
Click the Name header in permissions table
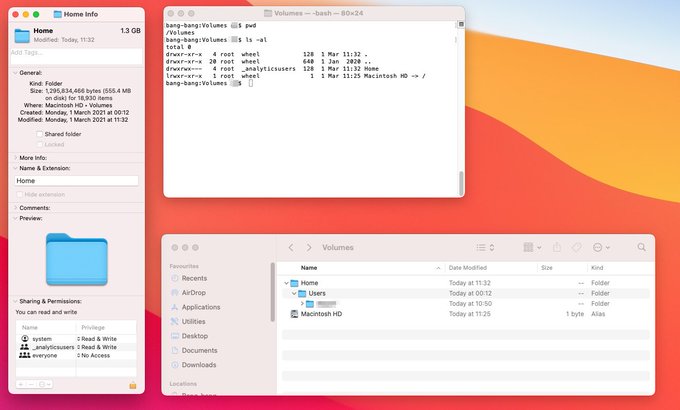click(x=30, y=328)
